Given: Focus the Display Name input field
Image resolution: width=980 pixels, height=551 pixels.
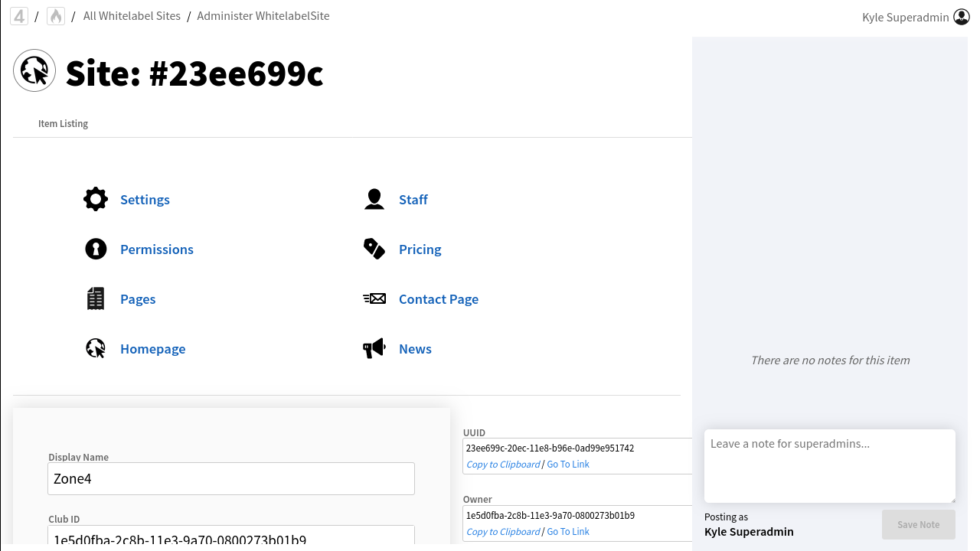Looking at the screenshot, I should [x=231, y=479].
